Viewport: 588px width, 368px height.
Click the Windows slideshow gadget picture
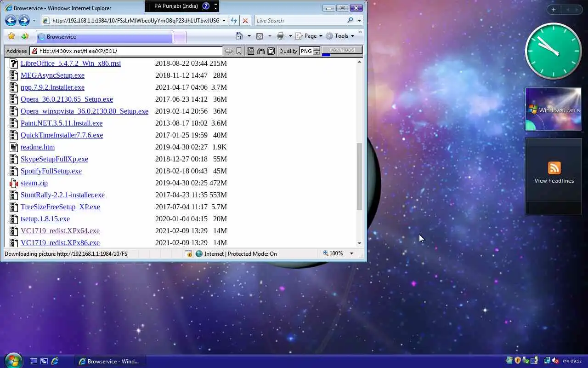(x=554, y=109)
